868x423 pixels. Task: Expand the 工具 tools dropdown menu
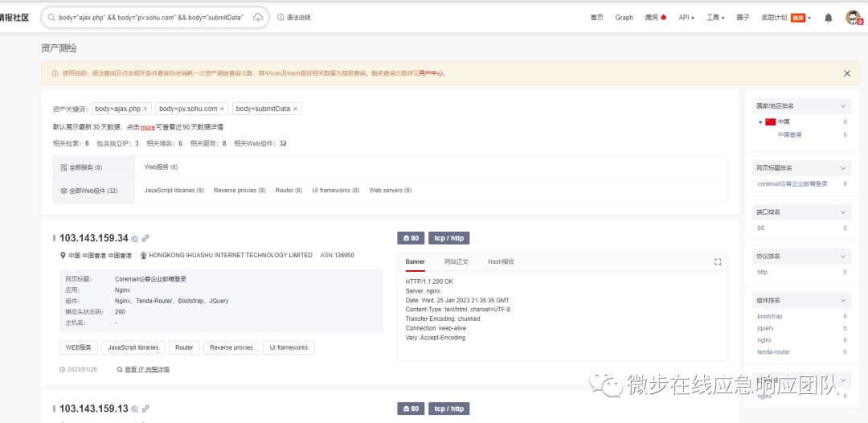(715, 18)
